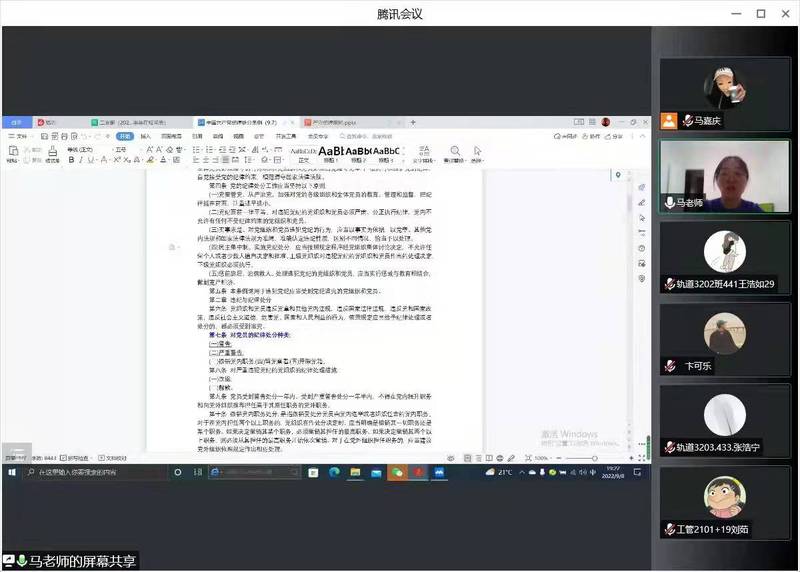
Task: Click the Select cursor tool in ribbon
Action: (x=478, y=151)
